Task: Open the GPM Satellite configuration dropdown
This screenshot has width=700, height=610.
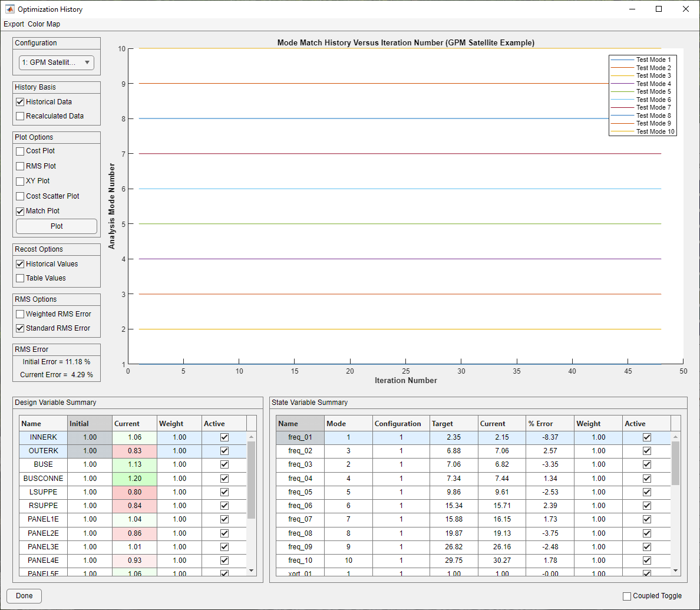Action: 56,62
